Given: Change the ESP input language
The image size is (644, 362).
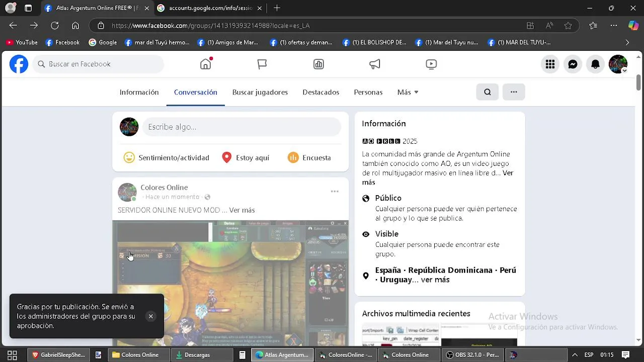Looking at the screenshot, I should pyautogui.click(x=589, y=355).
